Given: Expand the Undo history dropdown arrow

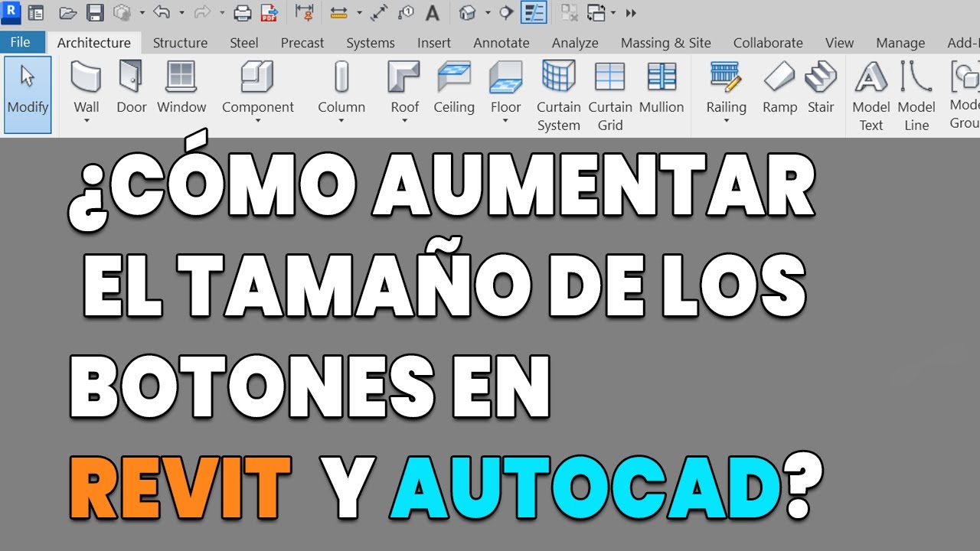Looking at the screenshot, I should 181,13.
